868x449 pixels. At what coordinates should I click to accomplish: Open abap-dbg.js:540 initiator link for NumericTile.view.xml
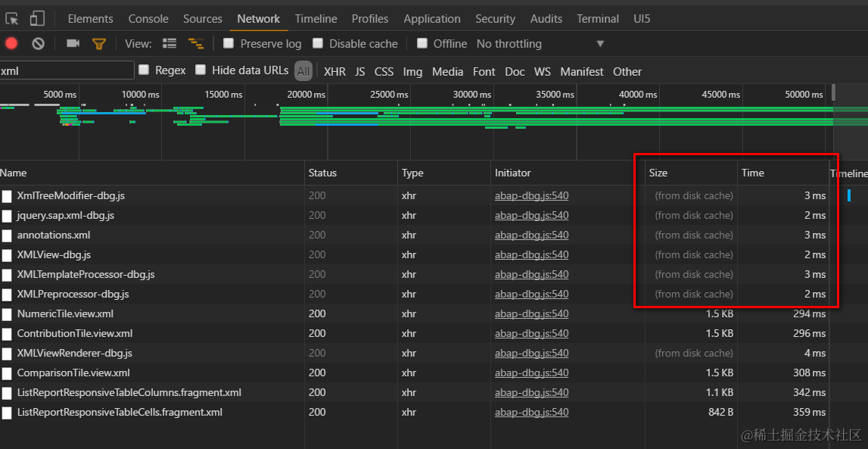point(531,314)
